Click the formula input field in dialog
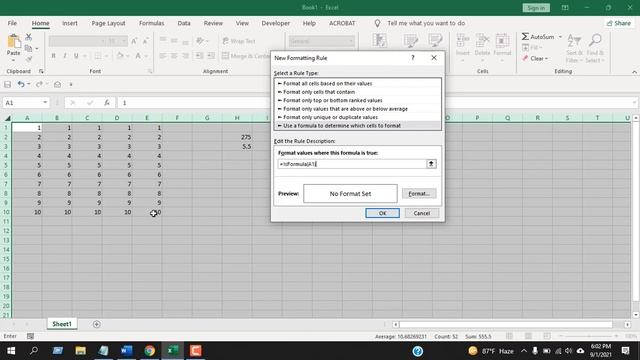640x360 pixels. (x=352, y=164)
